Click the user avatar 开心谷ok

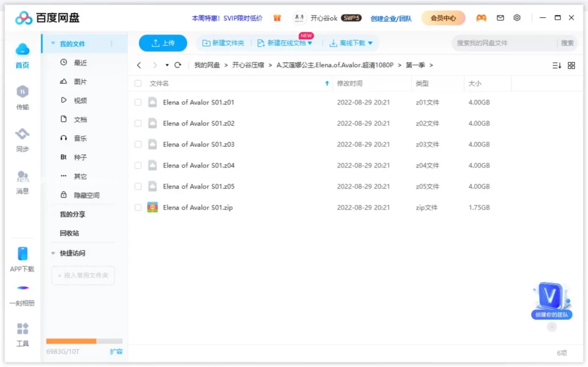299,18
